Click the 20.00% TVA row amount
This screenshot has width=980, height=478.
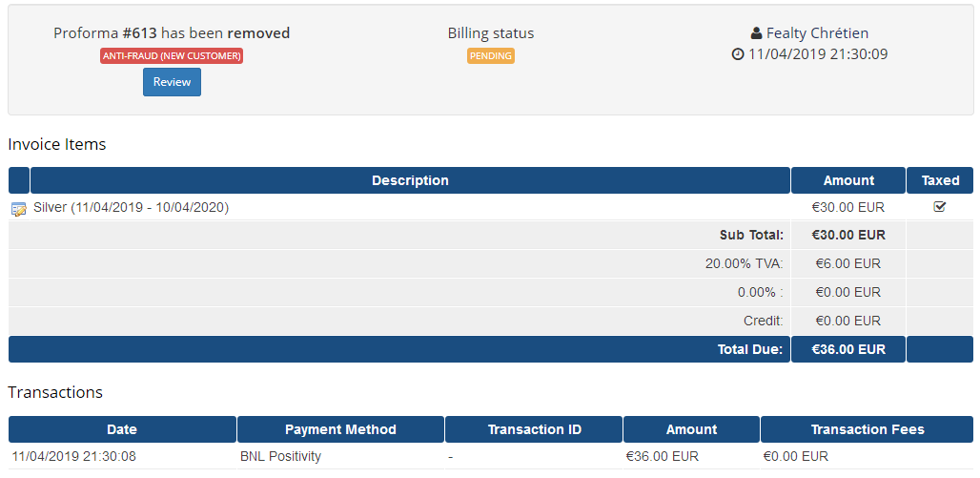click(848, 263)
